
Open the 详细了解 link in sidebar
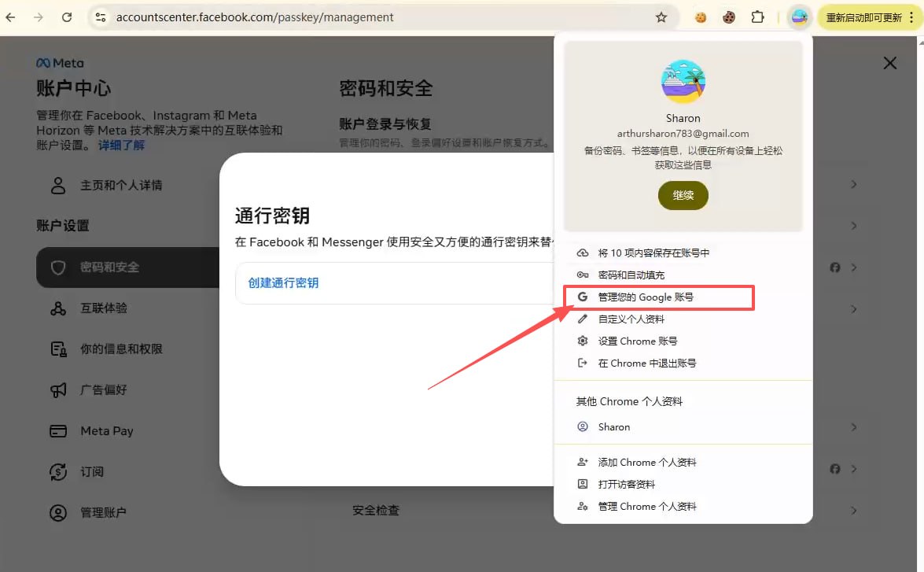click(x=121, y=146)
